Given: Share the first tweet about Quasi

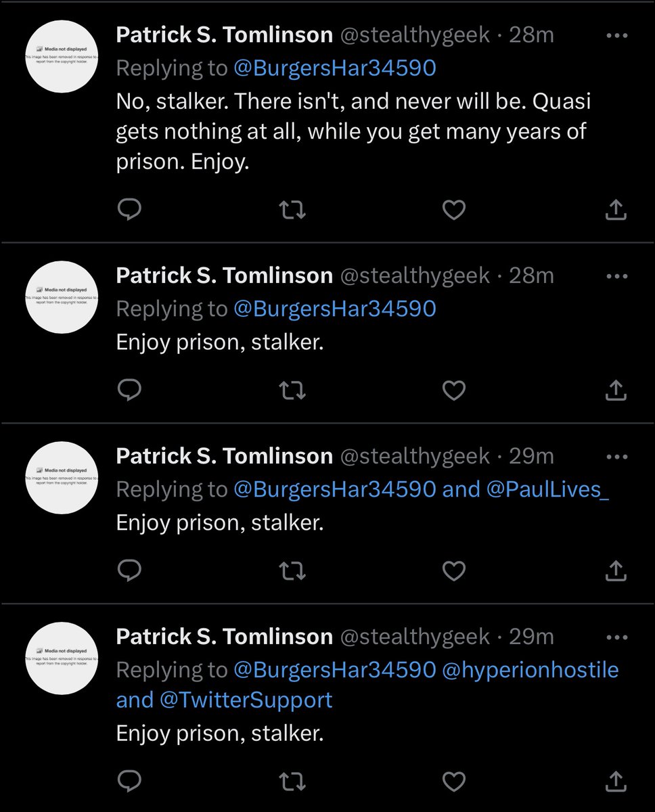Looking at the screenshot, I should click(x=615, y=210).
